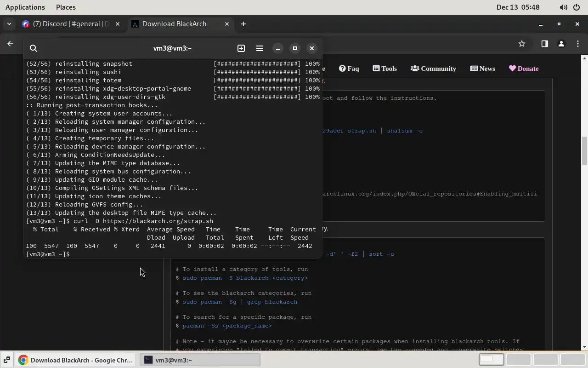The image size is (588, 368).
Task: Open terminal search with magnifier icon
Action: (34, 48)
